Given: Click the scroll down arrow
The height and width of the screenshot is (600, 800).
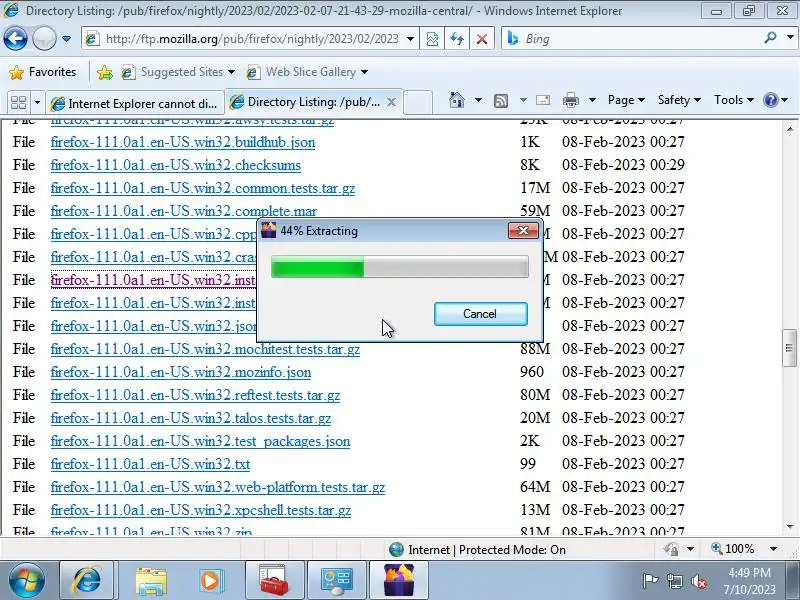Looking at the screenshot, I should point(790,528).
